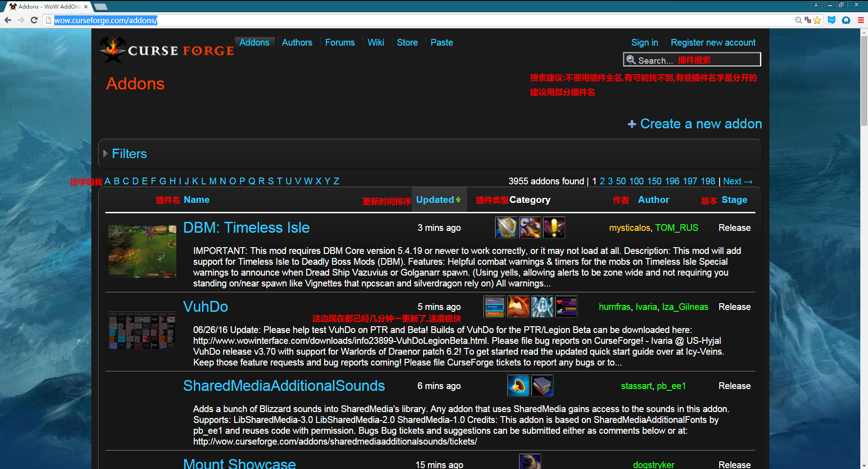Image resolution: width=868 pixels, height=469 pixels.
Task: Open the Wiki navigation tab
Action: tap(376, 42)
